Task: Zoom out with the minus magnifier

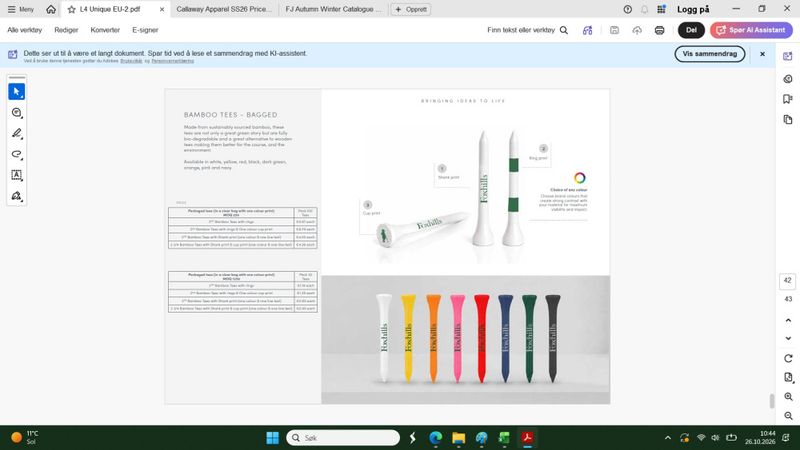Action: coord(788,416)
